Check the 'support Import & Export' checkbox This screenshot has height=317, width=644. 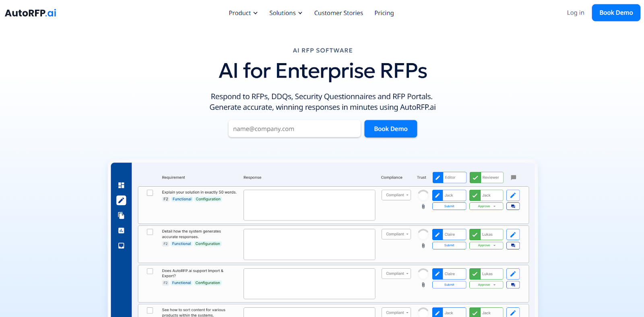click(x=150, y=271)
